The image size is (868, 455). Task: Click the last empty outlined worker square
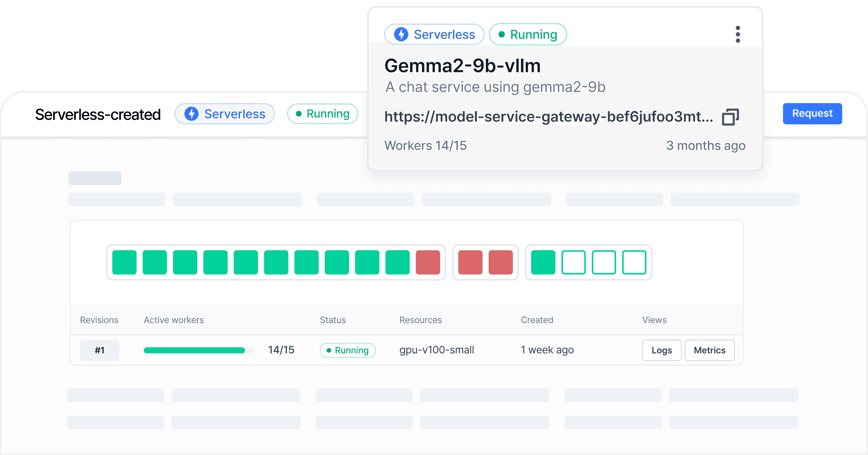[x=634, y=262]
